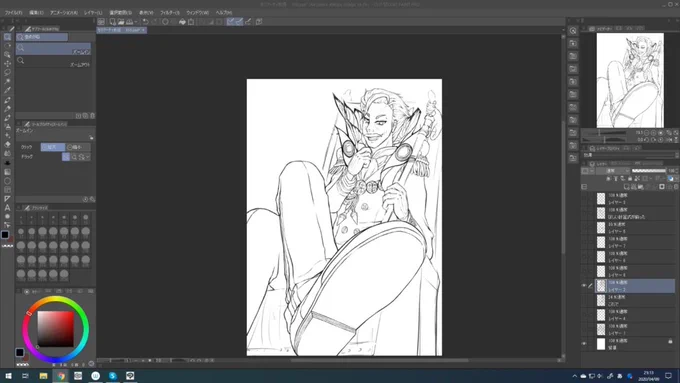The image size is (680, 383).
Task: Open the Quick Access search icon in right dock
Action: [573, 31]
